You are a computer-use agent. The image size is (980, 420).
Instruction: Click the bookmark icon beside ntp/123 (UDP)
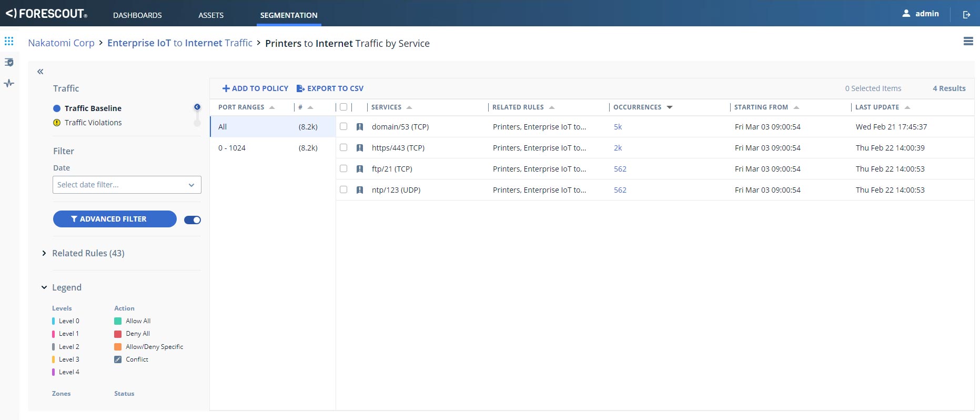(360, 190)
